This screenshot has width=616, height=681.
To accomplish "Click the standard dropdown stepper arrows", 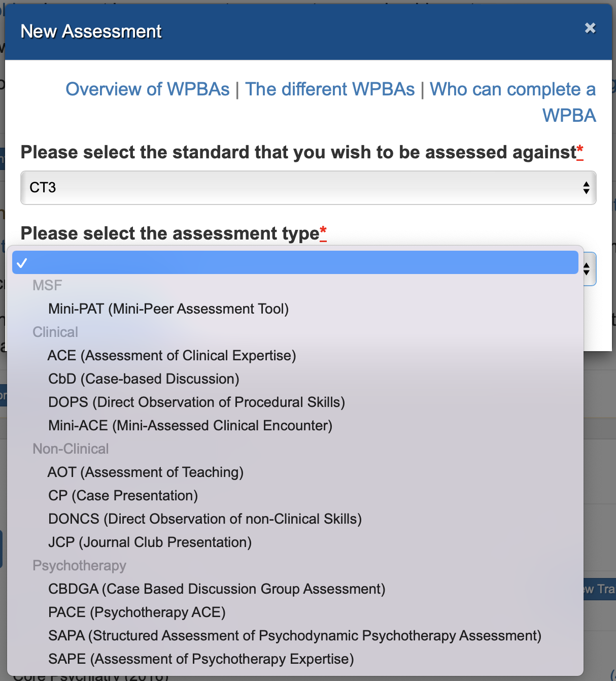I will [586, 188].
